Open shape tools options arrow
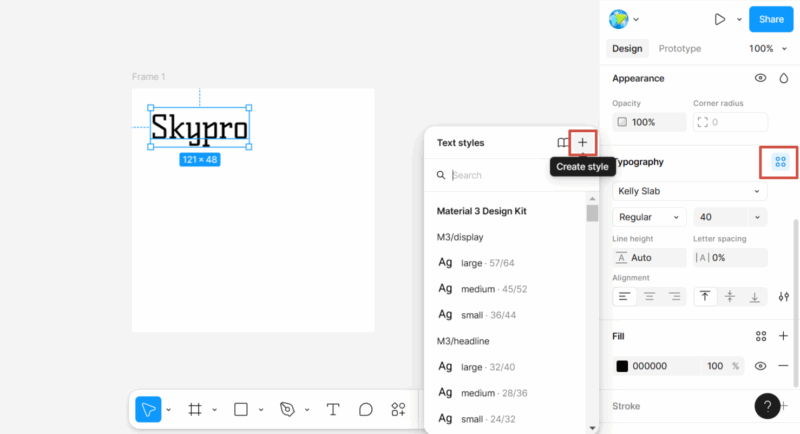 tap(261, 410)
